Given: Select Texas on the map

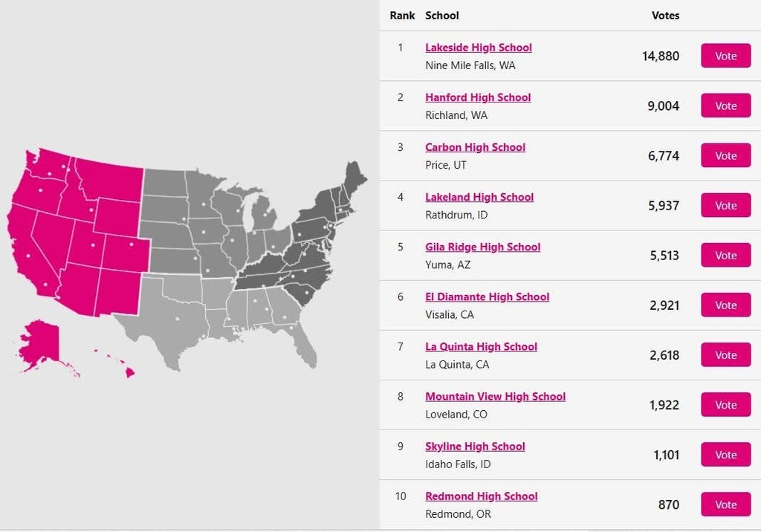Looking at the screenshot, I should coord(170,320).
